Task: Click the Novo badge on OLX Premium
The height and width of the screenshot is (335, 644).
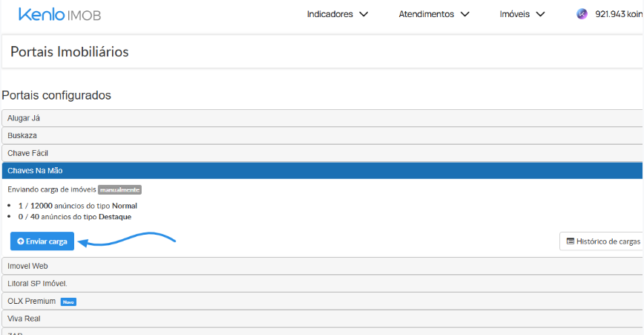Action: [68, 302]
